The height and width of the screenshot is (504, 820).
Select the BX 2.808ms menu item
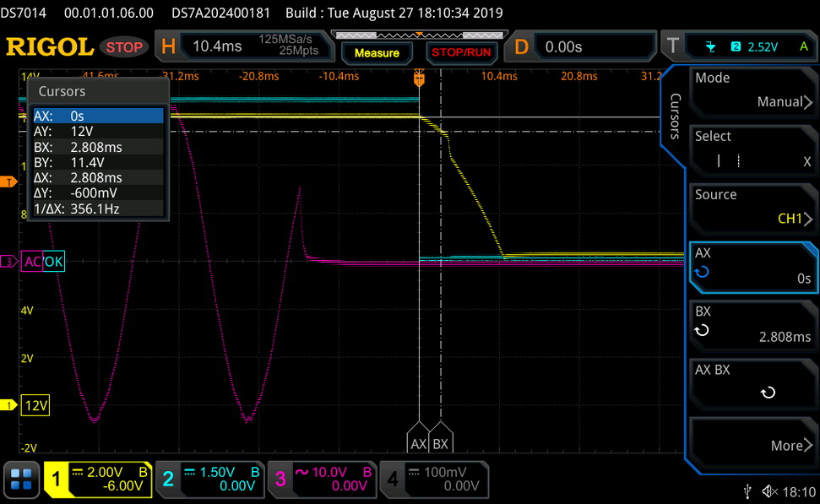(752, 324)
